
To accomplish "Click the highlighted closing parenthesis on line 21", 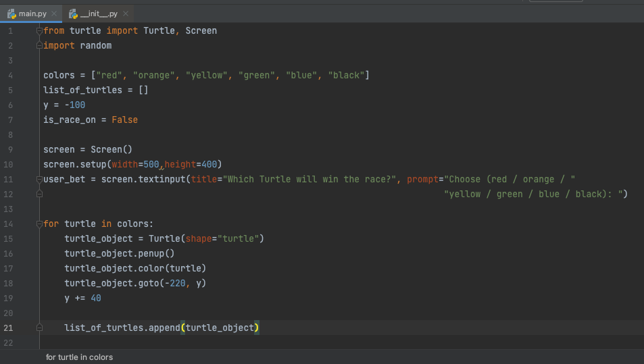I will 256,328.
